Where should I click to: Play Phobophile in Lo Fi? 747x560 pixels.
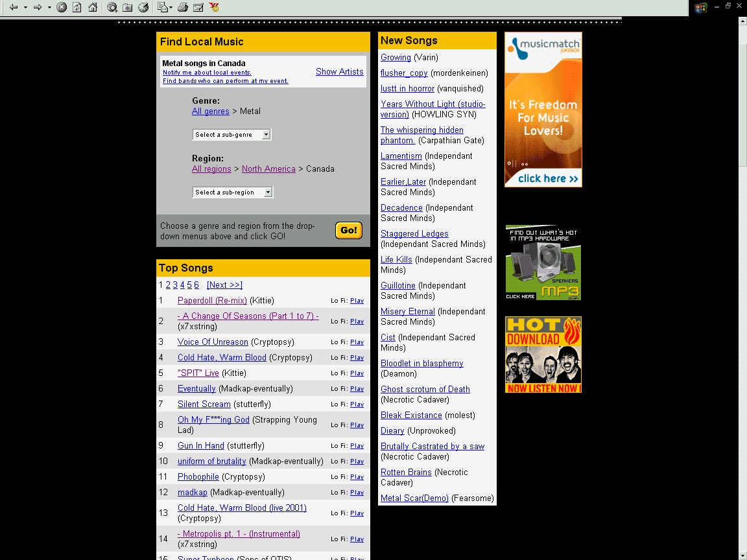(357, 476)
